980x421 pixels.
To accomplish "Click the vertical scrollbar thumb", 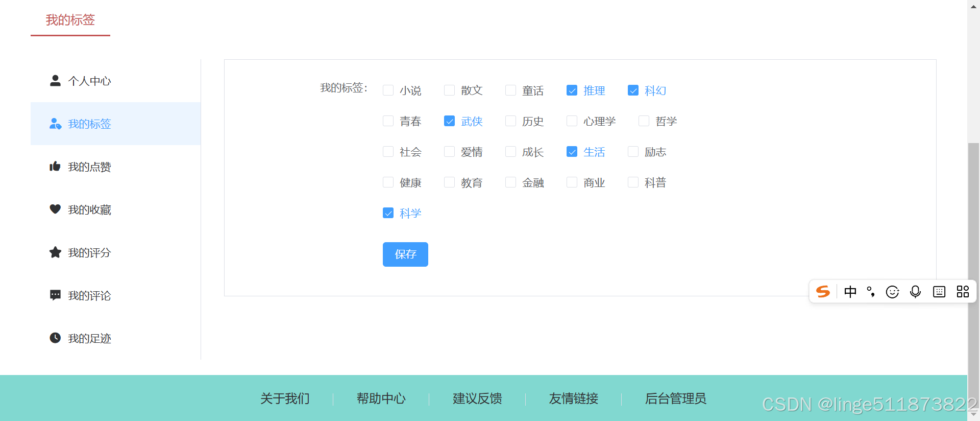I will click(x=974, y=276).
